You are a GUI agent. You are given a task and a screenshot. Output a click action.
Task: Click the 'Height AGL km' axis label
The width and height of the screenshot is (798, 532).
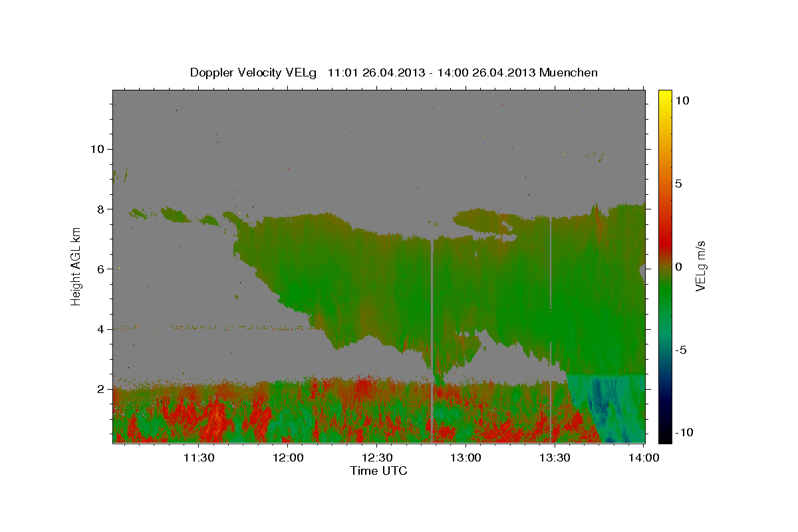coord(76,265)
